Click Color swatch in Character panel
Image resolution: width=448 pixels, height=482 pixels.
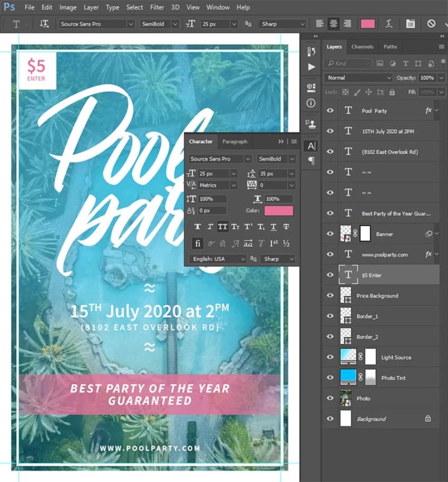279,211
